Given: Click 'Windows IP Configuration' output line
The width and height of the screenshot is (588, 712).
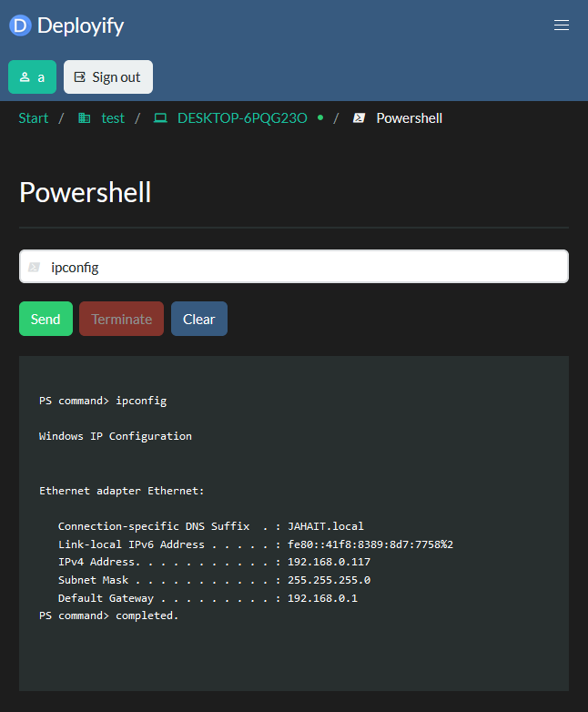Looking at the screenshot, I should [x=116, y=436].
